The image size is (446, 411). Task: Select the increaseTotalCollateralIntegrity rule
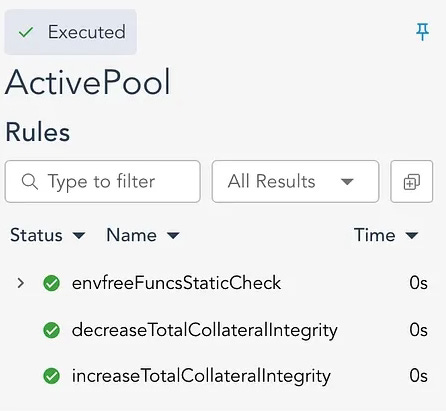201,376
